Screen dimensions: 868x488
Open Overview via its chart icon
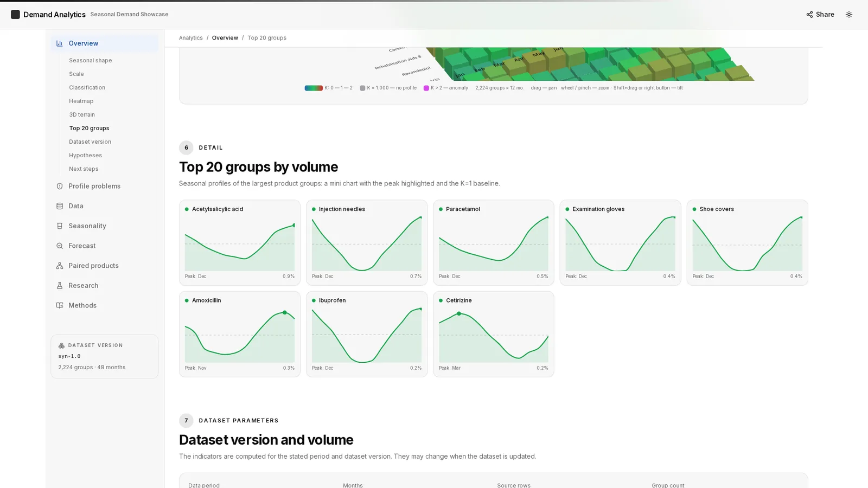click(x=60, y=43)
